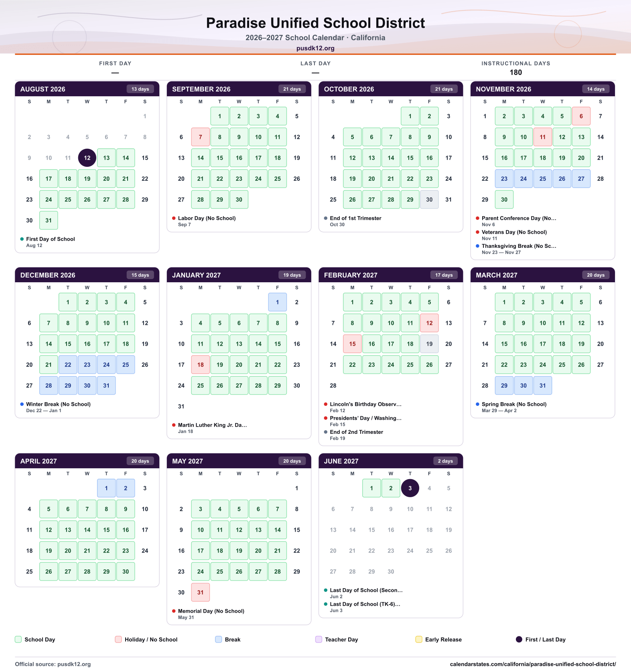Screen dimensions: 631x672
Task: Select the December 2026 month header
Action: point(87,275)
